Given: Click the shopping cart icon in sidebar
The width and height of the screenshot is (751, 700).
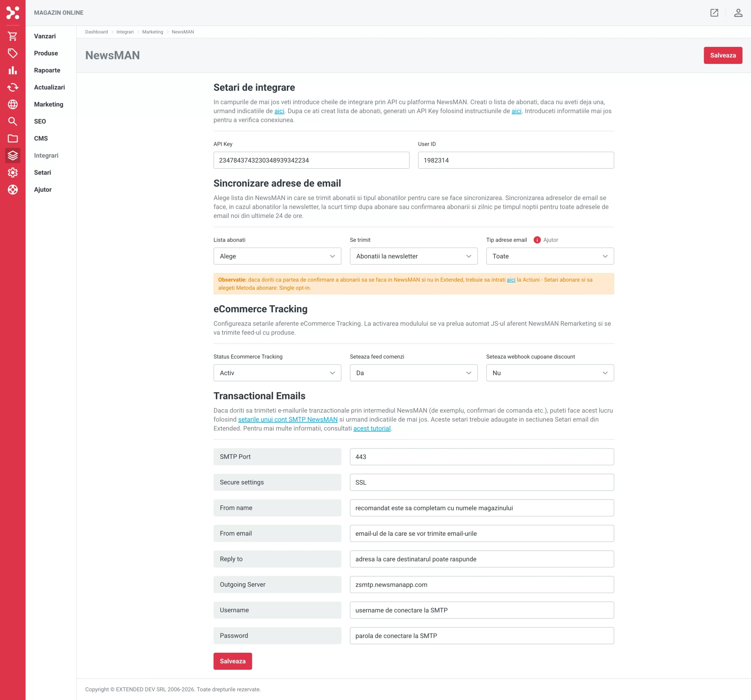Looking at the screenshot, I should 12,36.
